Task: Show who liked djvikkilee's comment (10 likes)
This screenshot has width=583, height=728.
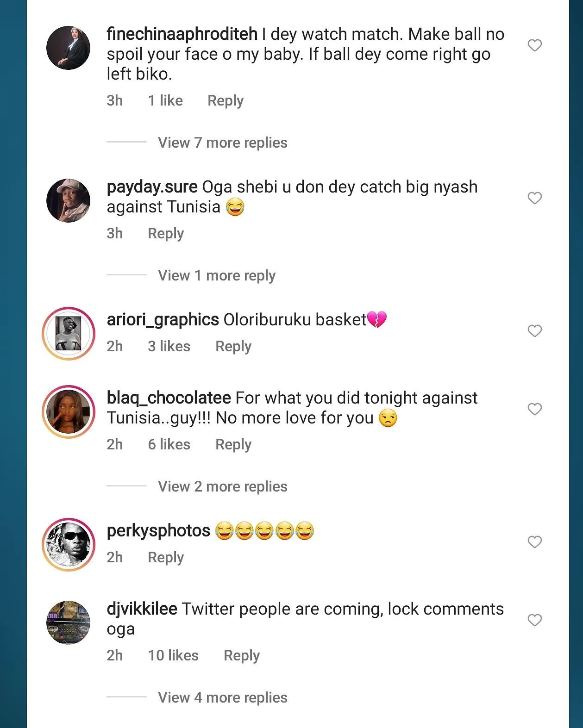Action: 173,655
